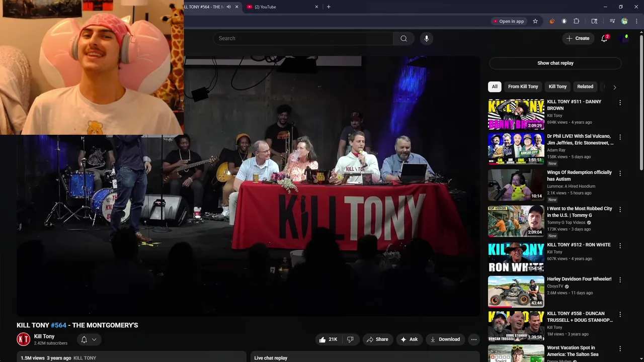Open options for KILL TONY #511 DANNY BROWN
Viewport: 644px width, 362px height.
coord(620,103)
